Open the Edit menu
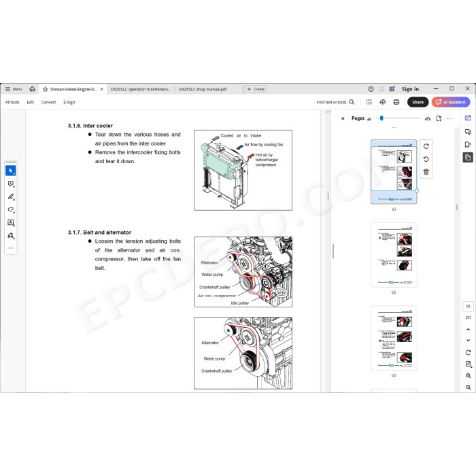Screen dimensions: 476x476 (x=31, y=102)
